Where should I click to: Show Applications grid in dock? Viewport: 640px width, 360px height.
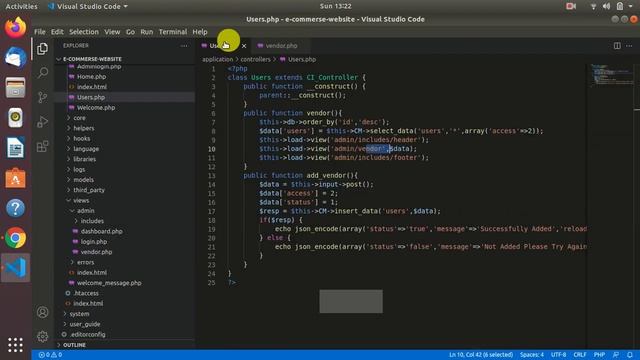click(16, 345)
